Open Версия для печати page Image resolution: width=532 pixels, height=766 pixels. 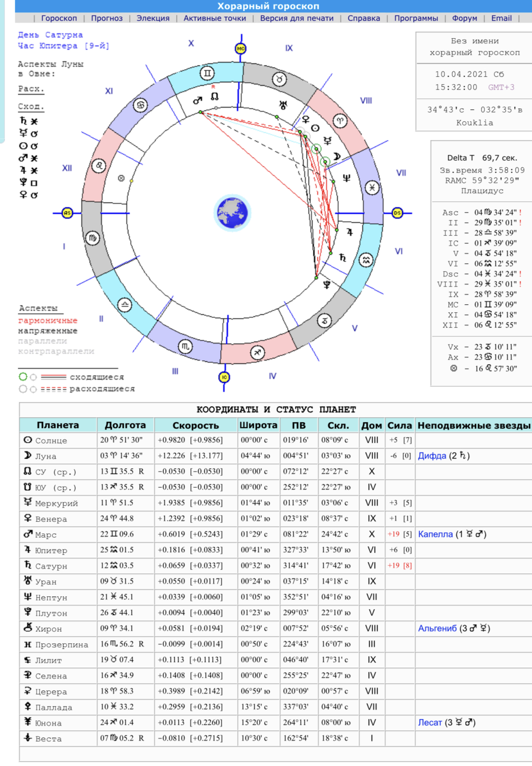coord(296,18)
